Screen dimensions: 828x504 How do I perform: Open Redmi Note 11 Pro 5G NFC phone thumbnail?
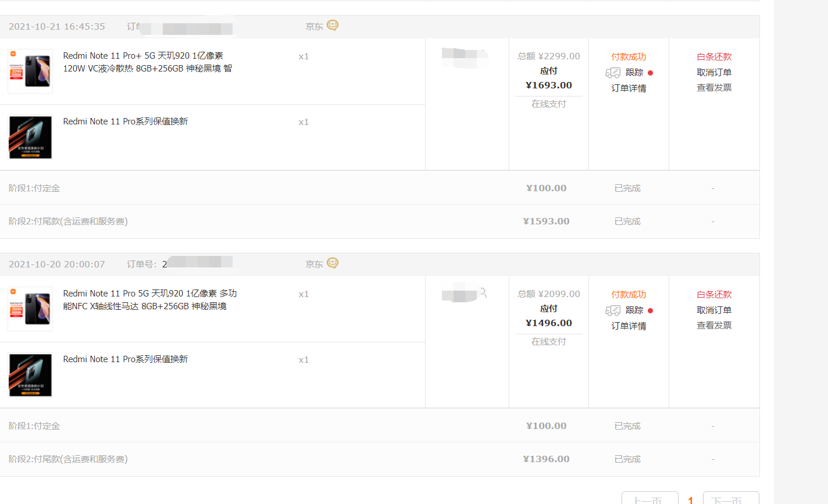click(x=30, y=309)
